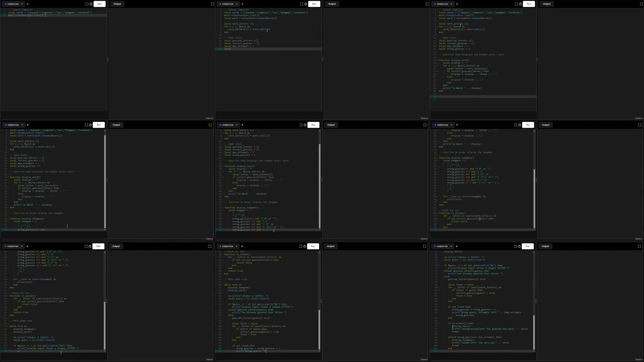Image resolution: width=644 pixels, height=362 pixels.
Task: Maximize the Output pane in middle-right panel
Action: (640, 125)
